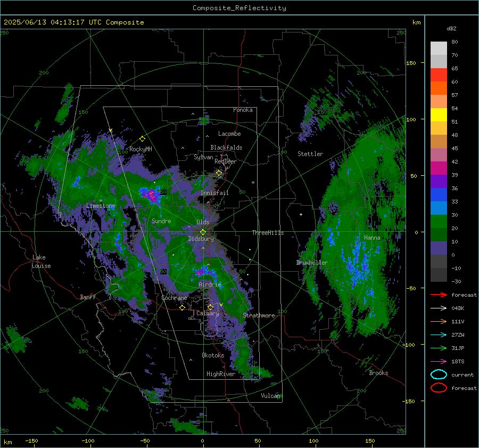
Task: Click the Olds town label
Action: [203, 222]
